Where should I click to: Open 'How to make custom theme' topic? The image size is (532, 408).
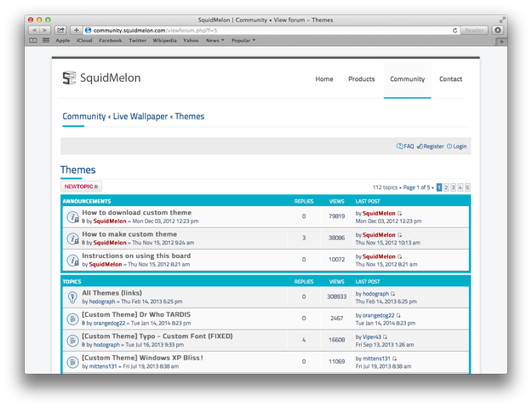point(129,234)
